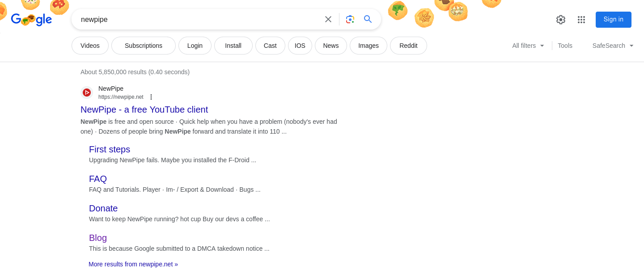Select the Reddit filter chip
The height and width of the screenshot is (278, 644).
pyautogui.click(x=408, y=46)
